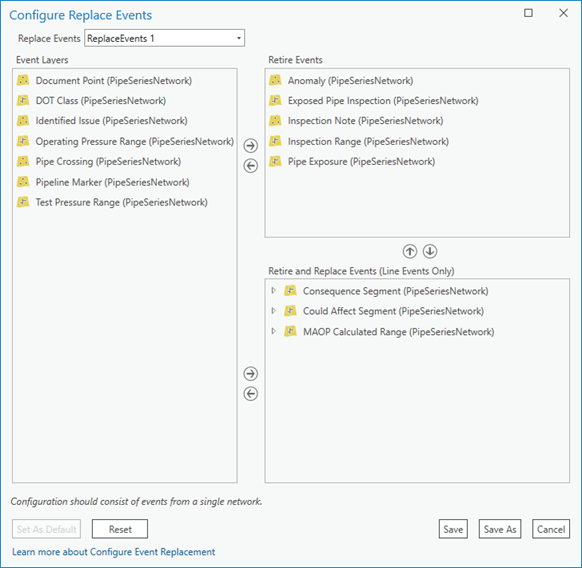Click the left arrow to remove from Retire and Replace Events

[251, 394]
